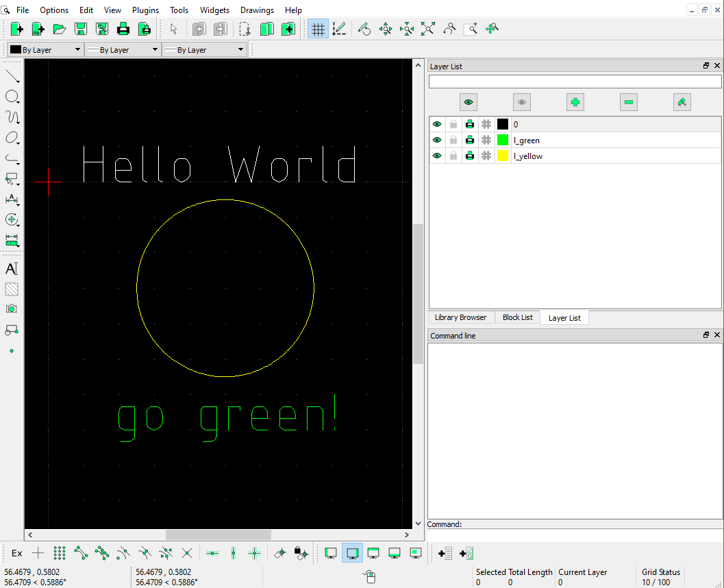Select the Circle drawing tool
Screen dimensions: 724x588
pos(12,97)
